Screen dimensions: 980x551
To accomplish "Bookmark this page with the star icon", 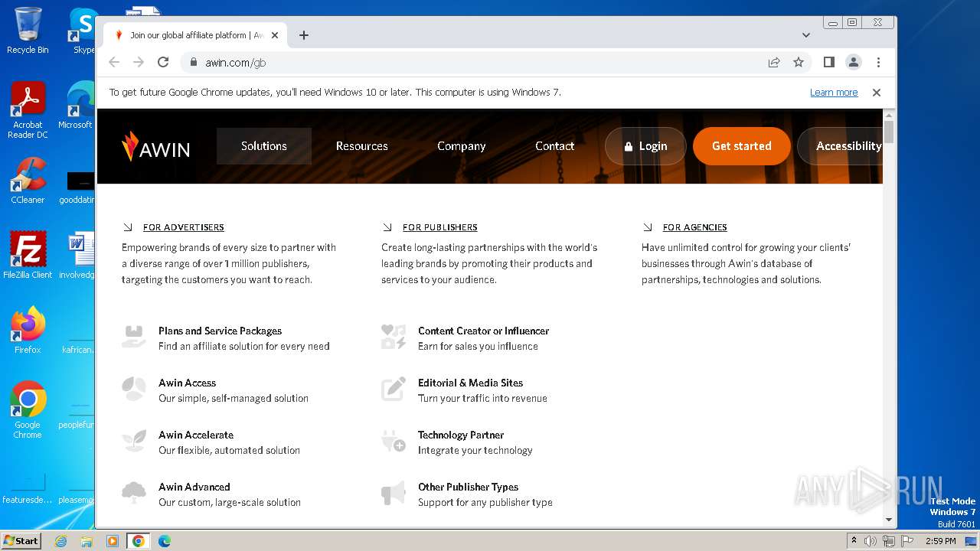I will (x=799, y=63).
